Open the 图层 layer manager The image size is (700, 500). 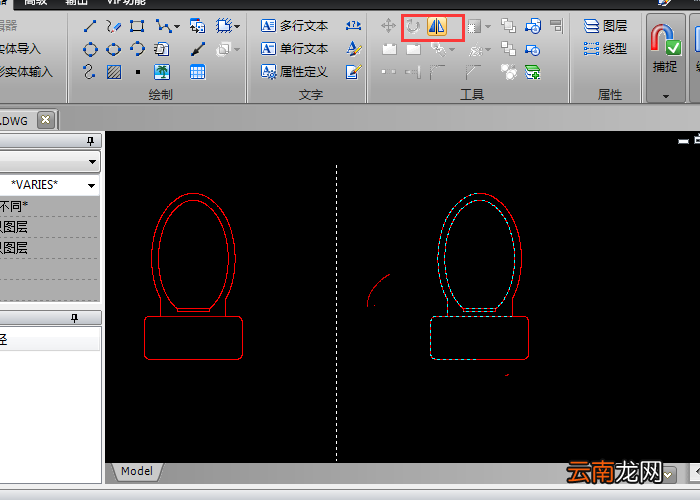tap(605, 26)
